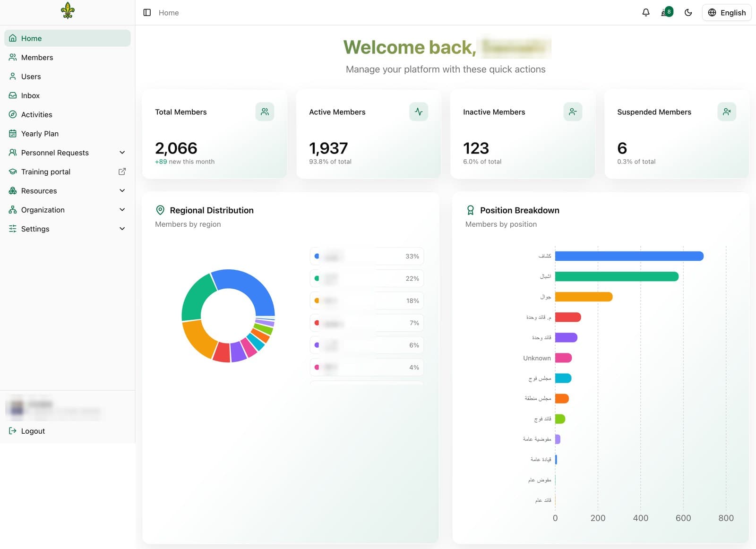Screen dimensions: 756x549
Task: Click the Position Breakdown award ribbon icon
Action: point(470,210)
